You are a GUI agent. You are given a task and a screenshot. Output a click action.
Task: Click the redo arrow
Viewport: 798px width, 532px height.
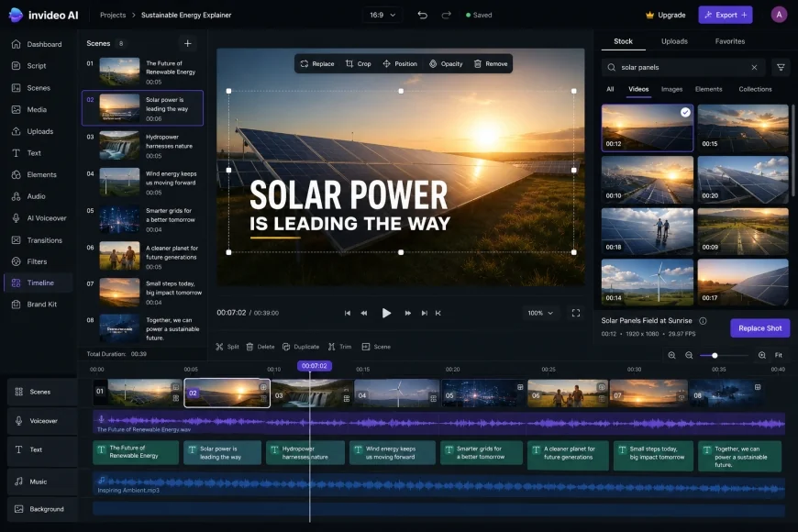(447, 15)
